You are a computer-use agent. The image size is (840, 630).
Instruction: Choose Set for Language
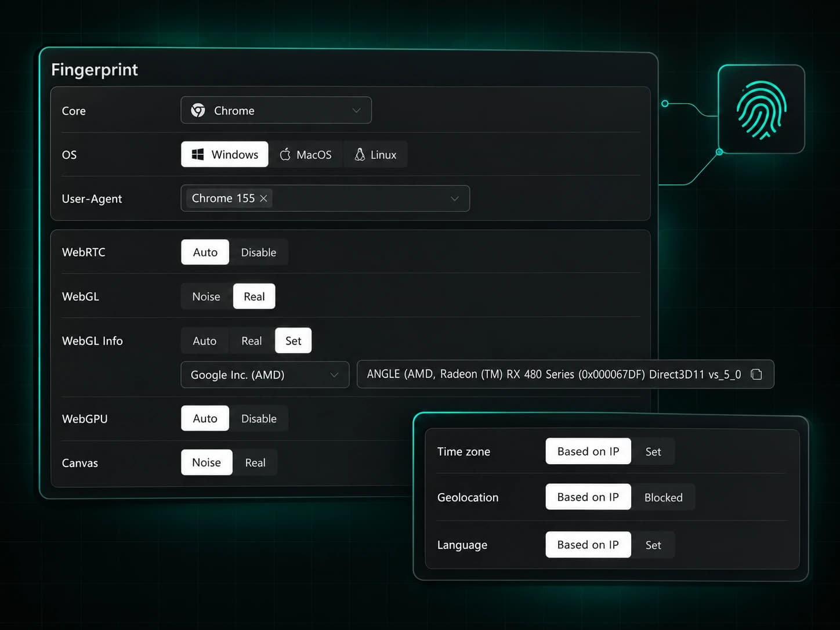[x=653, y=545]
